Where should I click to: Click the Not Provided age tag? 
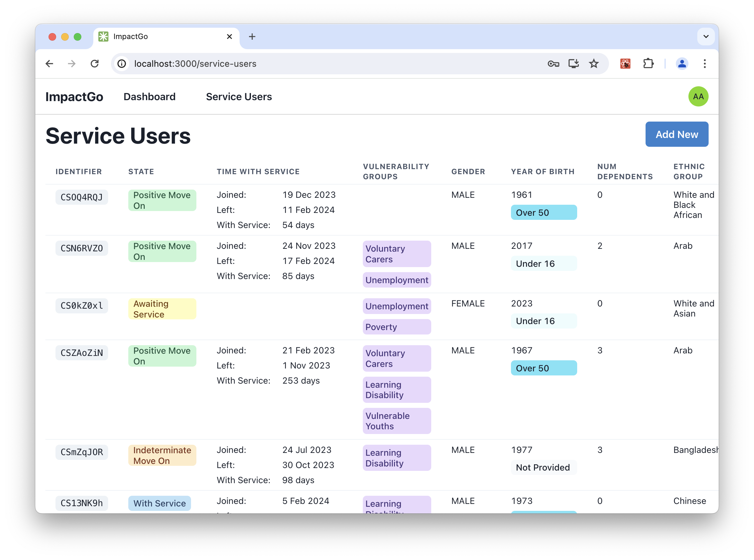click(x=544, y=468)
